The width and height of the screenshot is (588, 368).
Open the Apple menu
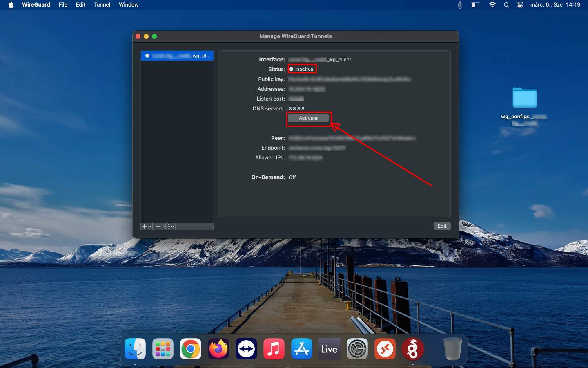(x=11, y=5)
